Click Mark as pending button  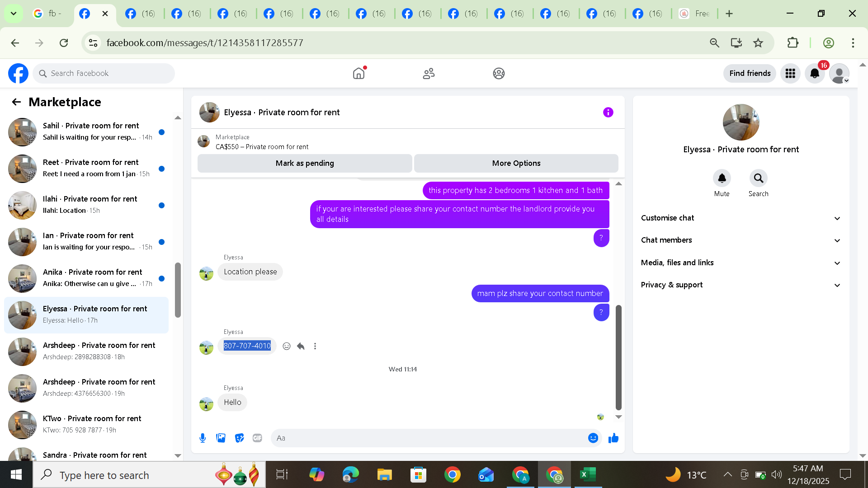pyautogui.click(x=305, y=163)
